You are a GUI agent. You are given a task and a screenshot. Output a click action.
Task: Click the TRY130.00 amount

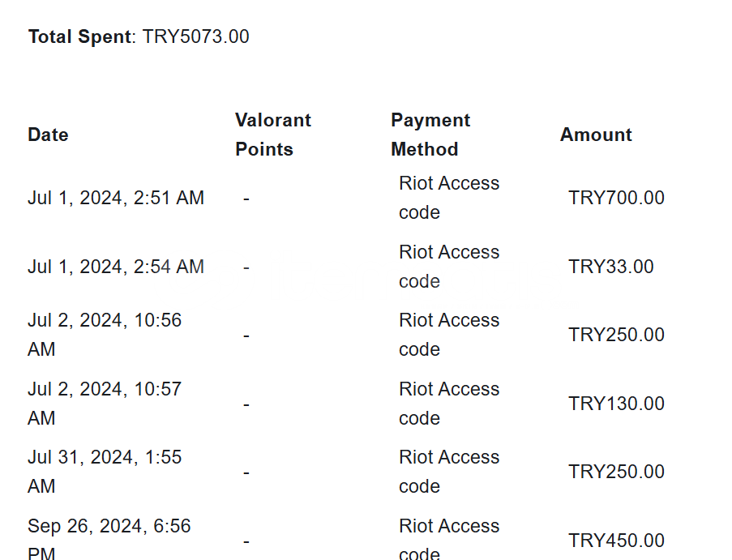tap(616, 404)
